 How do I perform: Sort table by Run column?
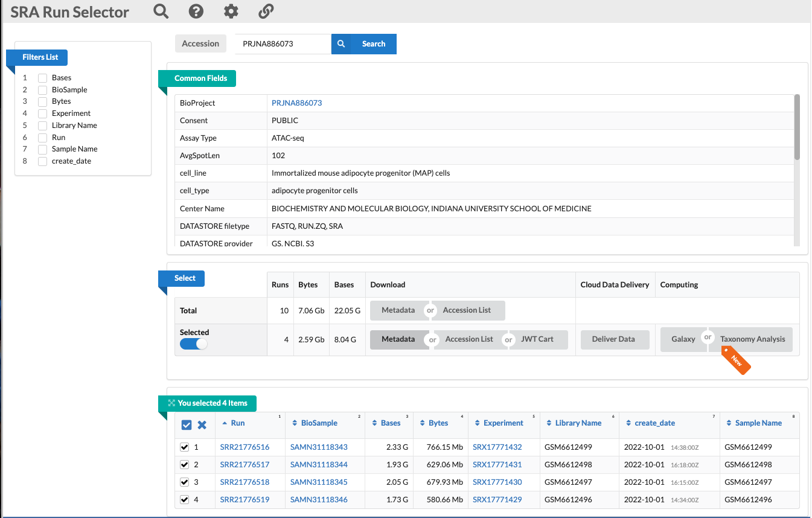(x=234, y=423)
